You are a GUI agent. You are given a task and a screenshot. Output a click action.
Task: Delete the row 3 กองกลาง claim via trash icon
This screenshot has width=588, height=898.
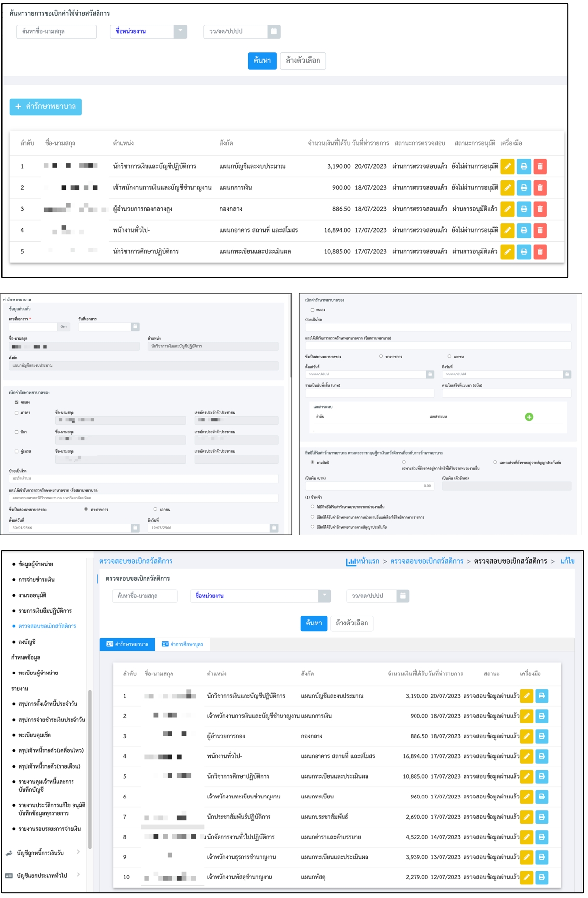coord(539,209)
